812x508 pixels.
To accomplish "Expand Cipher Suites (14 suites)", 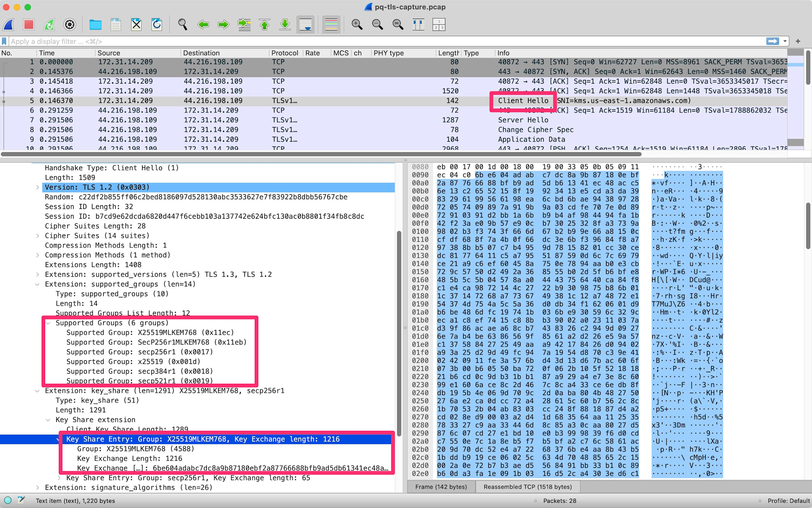I will (38, 236).
